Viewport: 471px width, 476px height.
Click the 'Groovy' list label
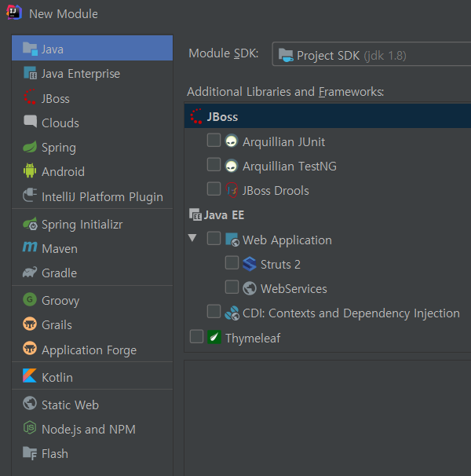[60, 301]
